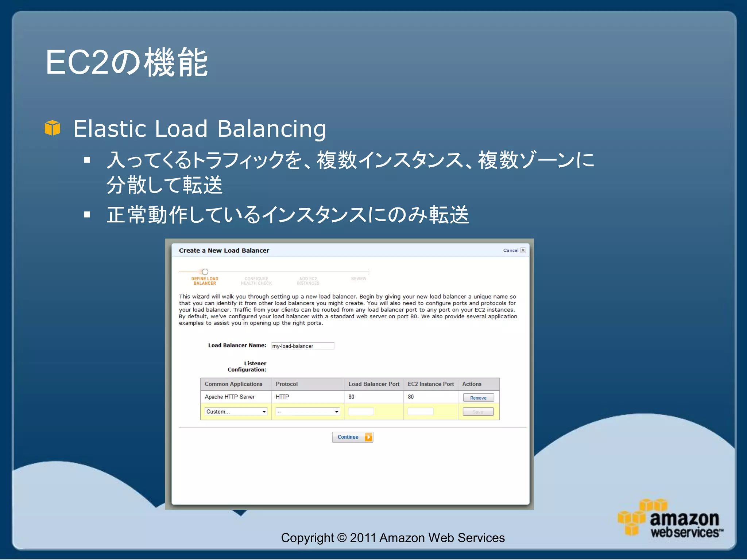Click the Amazon Web Services logo

tap(670, 519)
